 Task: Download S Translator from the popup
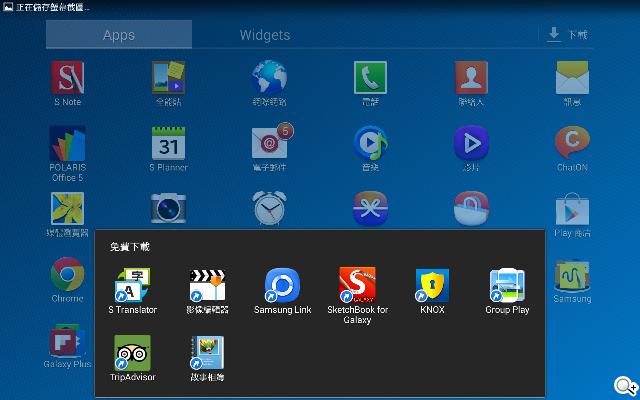132,285
